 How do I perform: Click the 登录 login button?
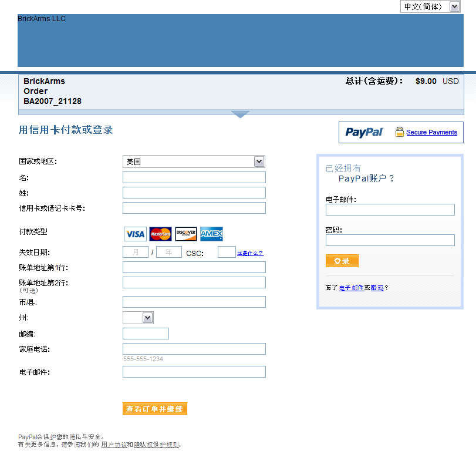tap(342, 261)
